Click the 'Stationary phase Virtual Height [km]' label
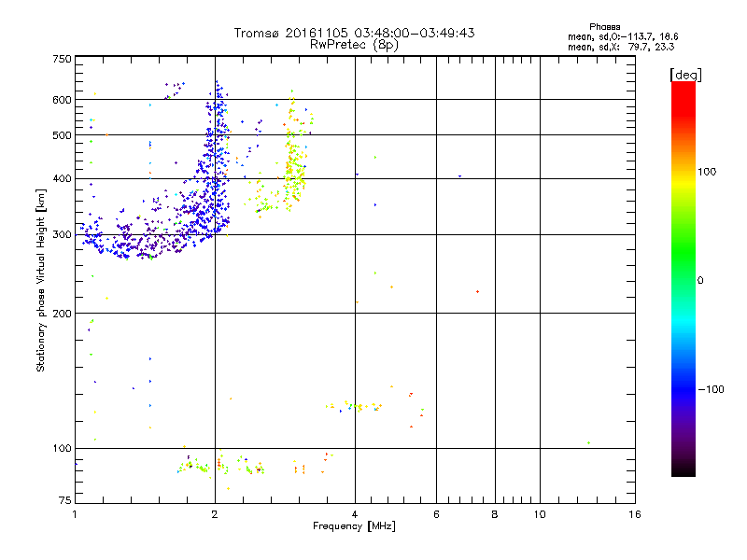The image size is (747, 560). [x=41, y=281]
